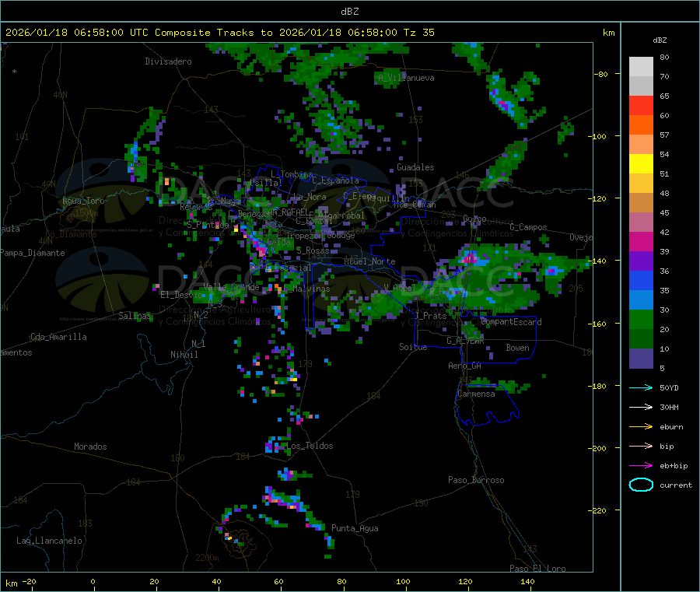The width and height of the screenshot is (700, 592).
Task: Click the 140 km x-axis tick
Action: (527, 581)
